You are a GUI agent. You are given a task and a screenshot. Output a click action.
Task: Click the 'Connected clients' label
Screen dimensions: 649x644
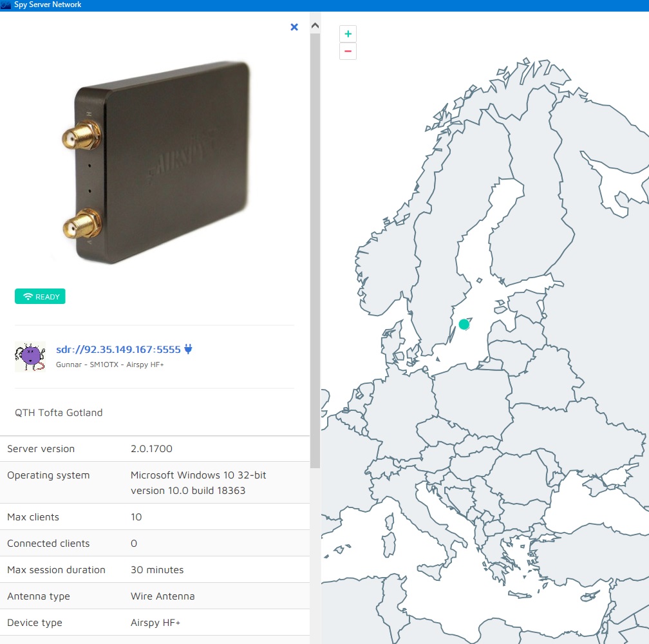pyautogui.click(x=48, y=544)
